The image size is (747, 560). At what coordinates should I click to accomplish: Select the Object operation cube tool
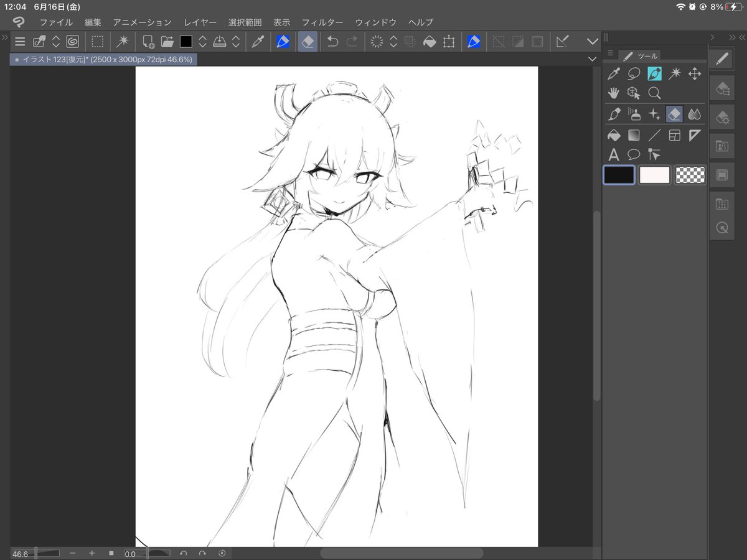point(634,93)
